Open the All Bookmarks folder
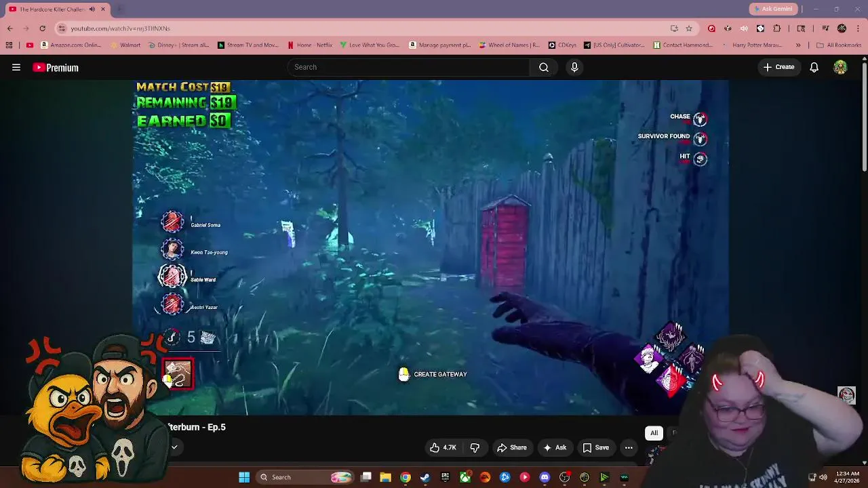This screenshot has height=488, width=868. click(839, 45)
